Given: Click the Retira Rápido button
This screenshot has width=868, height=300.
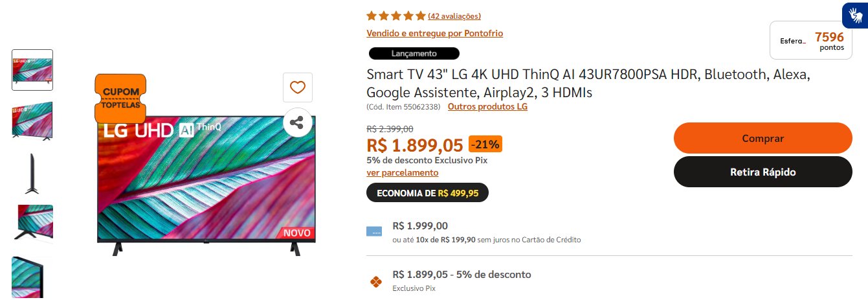Looking at the screenshot, I should (x=763, y=172).
